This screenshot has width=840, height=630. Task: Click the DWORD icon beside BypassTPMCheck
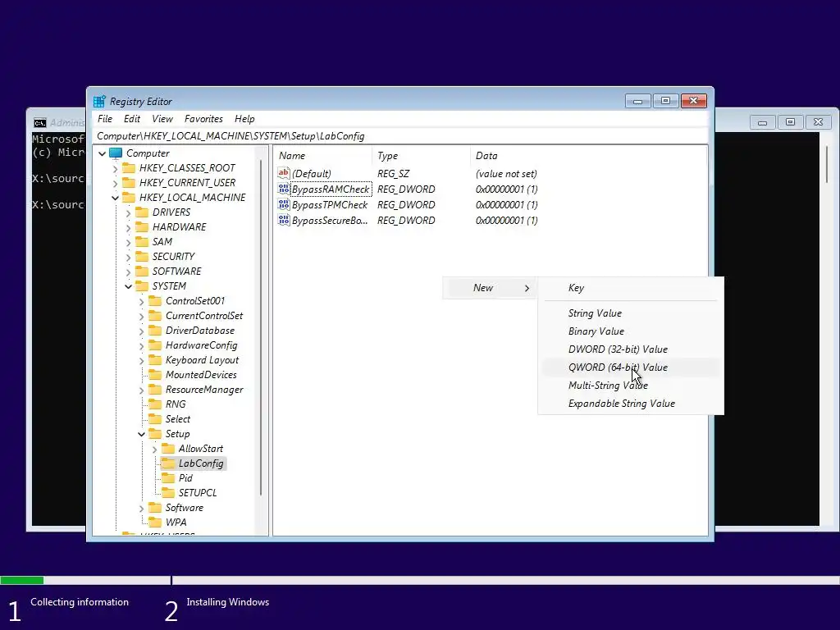pyautogui.click(x=283, y=204)
